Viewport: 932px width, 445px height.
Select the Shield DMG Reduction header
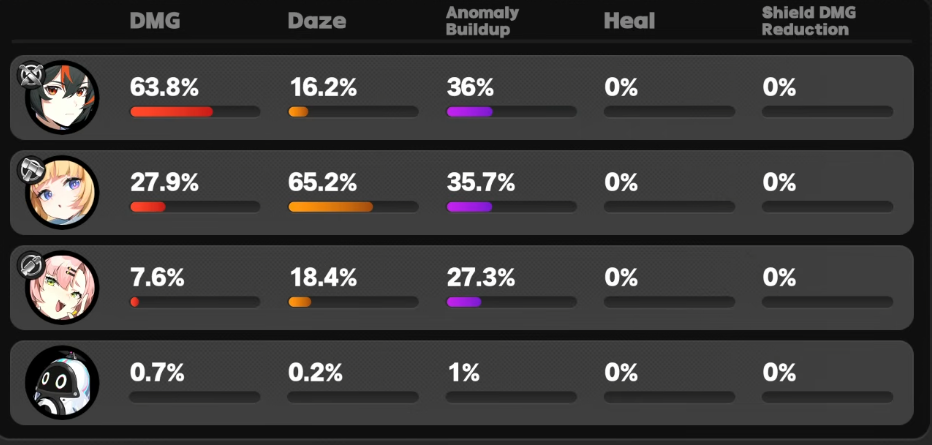pyautogui.click(x=808, y=21)
